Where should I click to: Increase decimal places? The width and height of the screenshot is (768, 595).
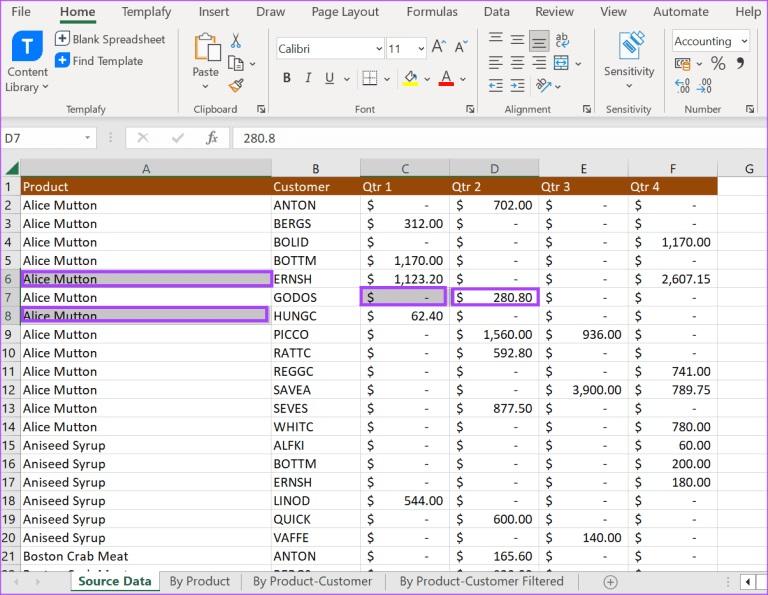coord(682,86)
